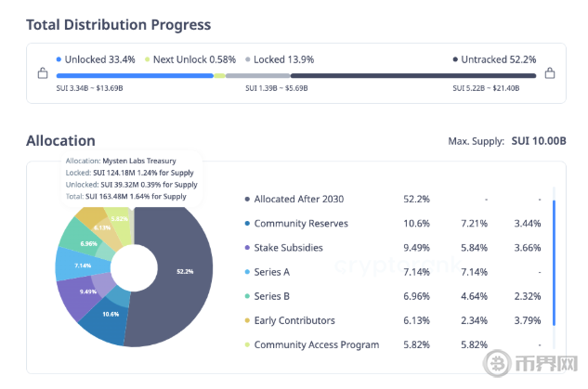Click the bullet next to Community Reserves
This screenshot has height=389, width=588.
pyautogui.click(x=246, y=224)
